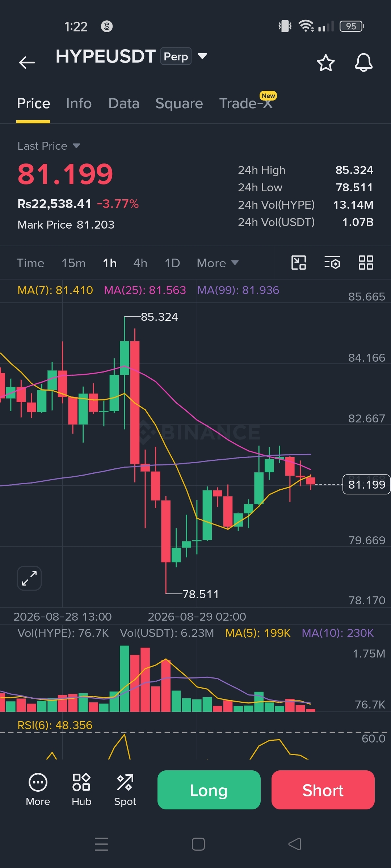Tap MA(25): 81.563 indicator label
The width and height of the screenshot is (391, 868).
pyautogui.click(x=145, y=290)
